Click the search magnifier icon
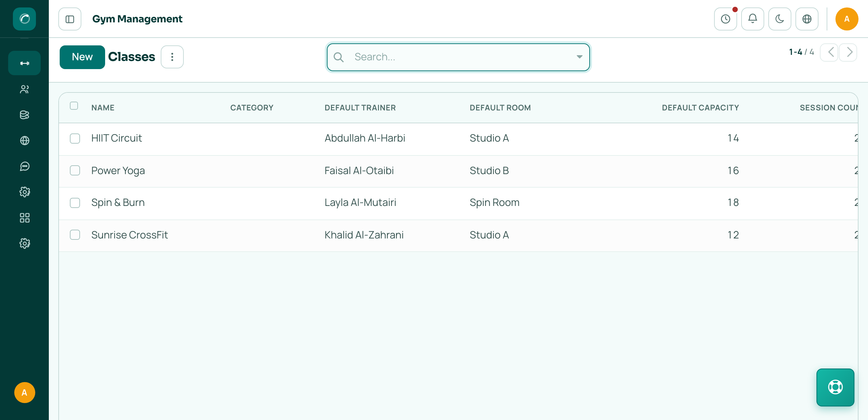The width and height of the screenshot is (868, 420). coord(339,57)
